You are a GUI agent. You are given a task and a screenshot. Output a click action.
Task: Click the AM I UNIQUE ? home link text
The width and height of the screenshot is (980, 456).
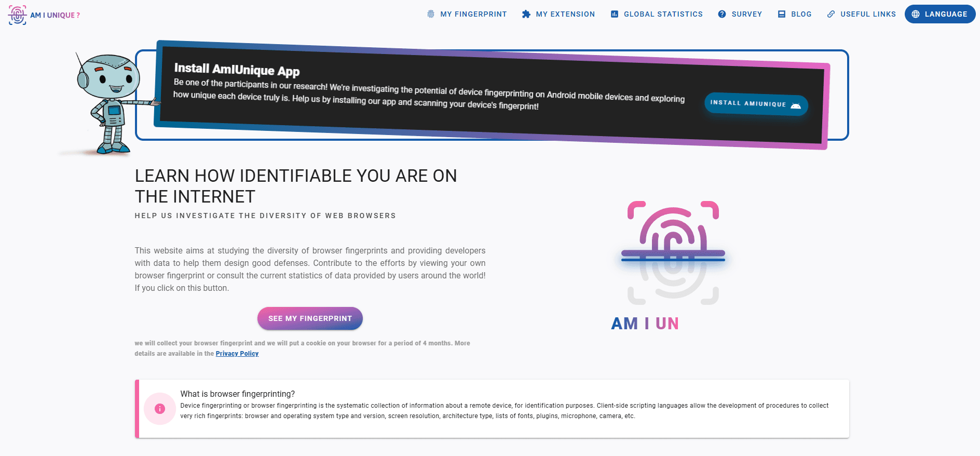point(55,15)
